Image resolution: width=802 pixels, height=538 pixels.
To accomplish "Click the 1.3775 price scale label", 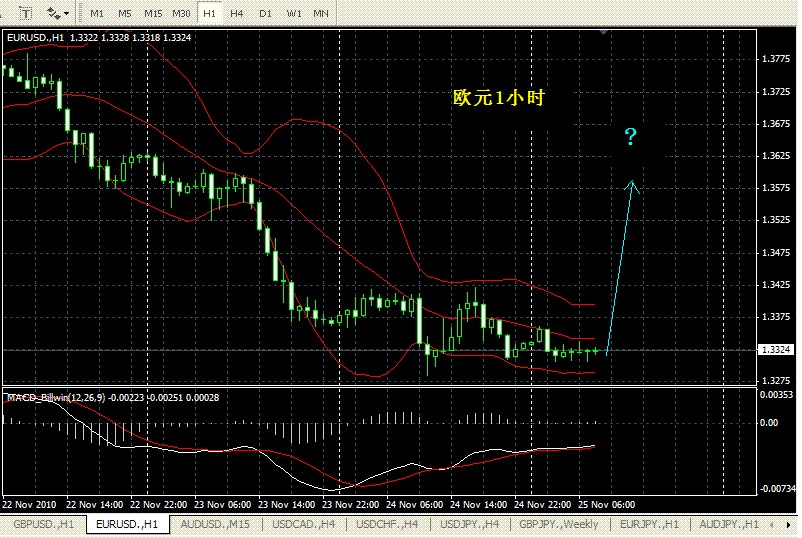I will (776, 59).
